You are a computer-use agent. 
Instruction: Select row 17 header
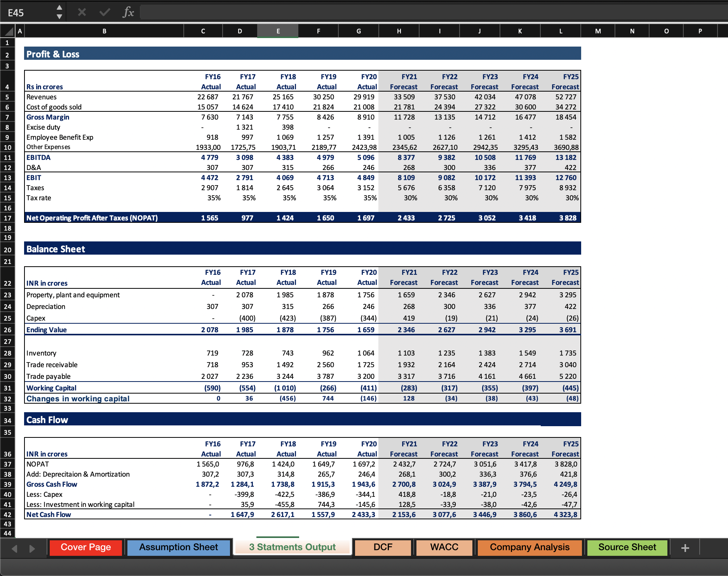7,218
